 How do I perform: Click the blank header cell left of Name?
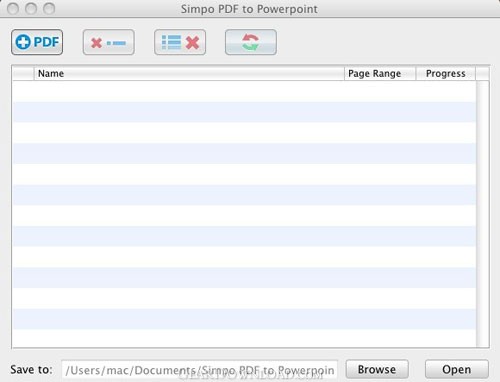23,73
